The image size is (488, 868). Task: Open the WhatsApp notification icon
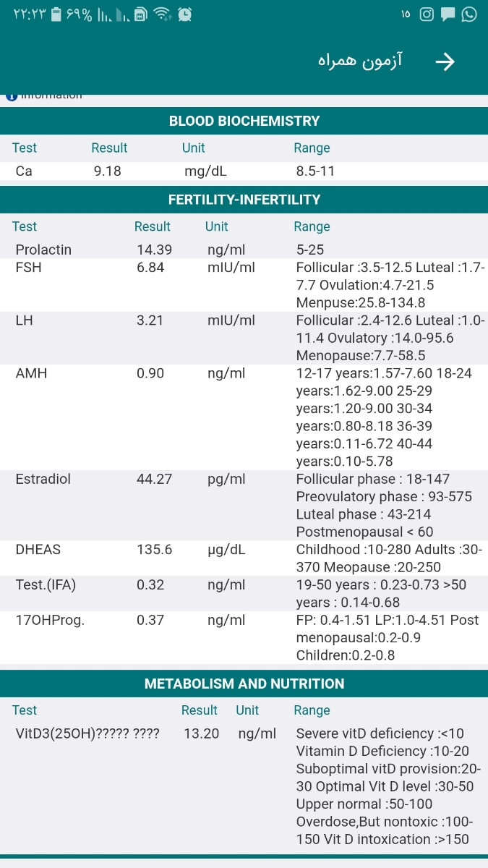point(469,14)
